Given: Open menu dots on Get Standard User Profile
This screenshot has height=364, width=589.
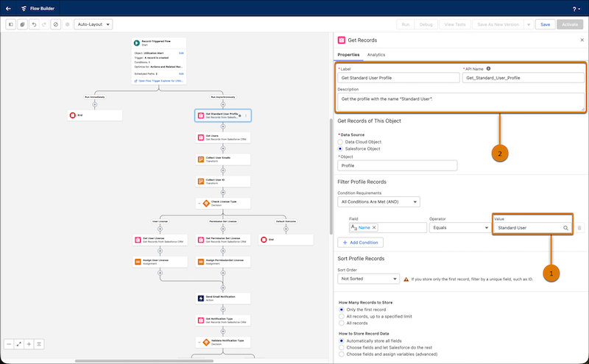Looking at the screenshot, I should (246, 115).
